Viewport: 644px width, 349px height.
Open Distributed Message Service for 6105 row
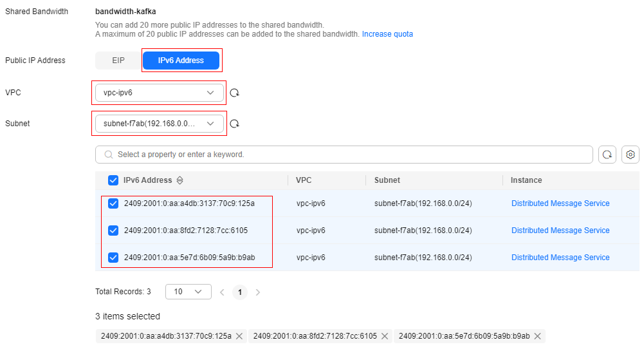(560, 231)
